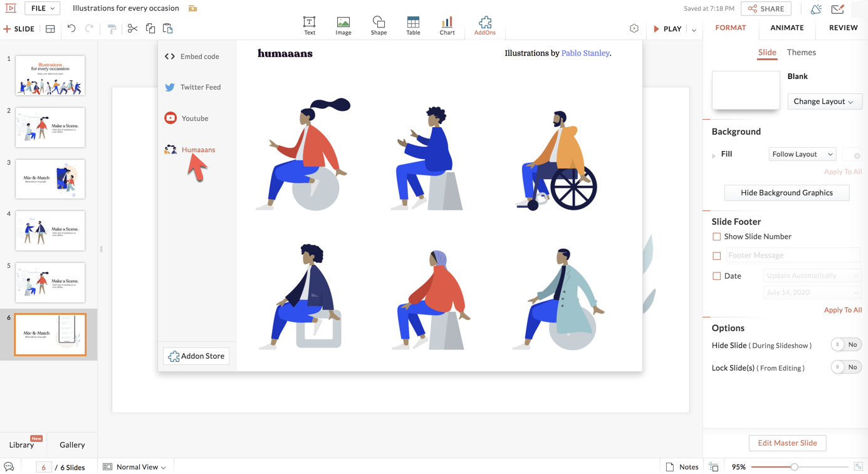Click Hide Background Graphics button
The image size is (868, 474).
(787, 193)
